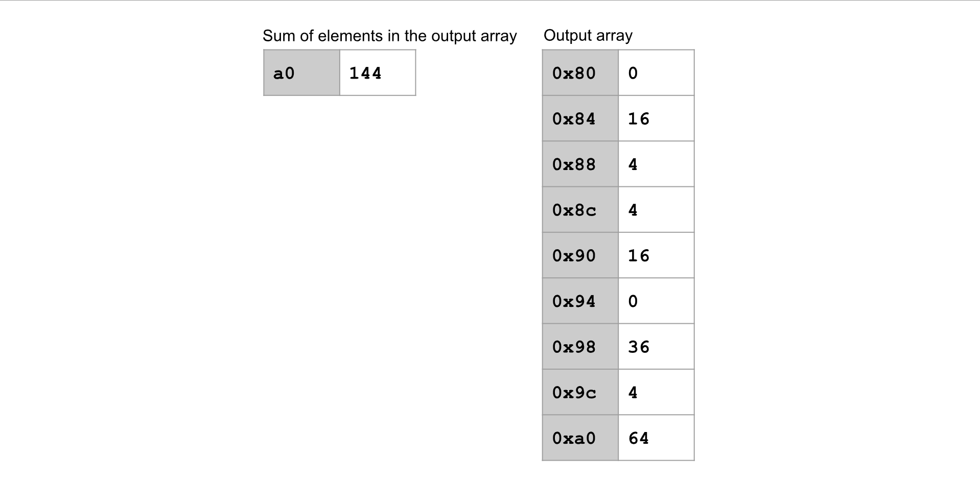Click address cell 0x8c

(x=580, y=209)
